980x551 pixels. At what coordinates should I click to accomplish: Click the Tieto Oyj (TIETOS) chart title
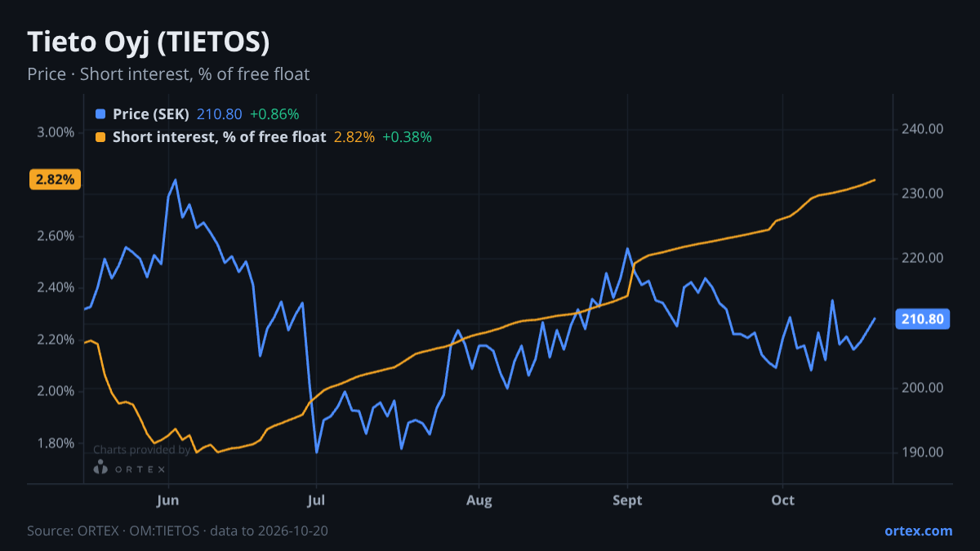coord(149,42)
